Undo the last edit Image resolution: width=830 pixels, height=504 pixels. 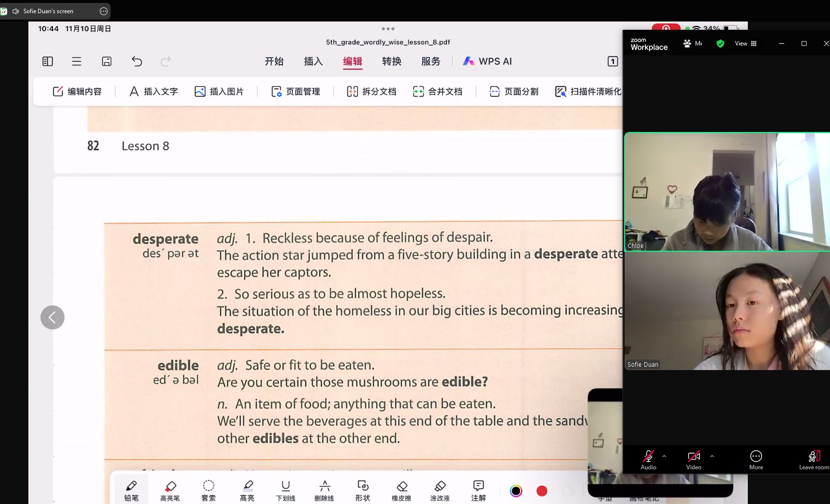[137, 61]
